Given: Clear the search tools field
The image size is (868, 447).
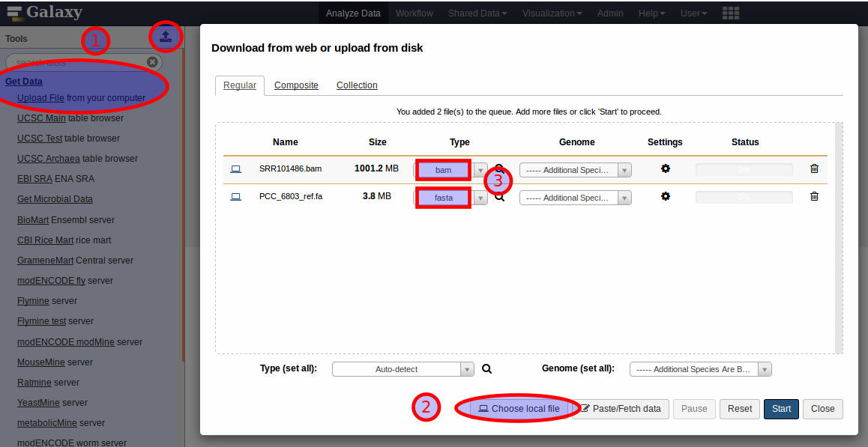Looking at the screenshot, I should click(x=152, y=62).
